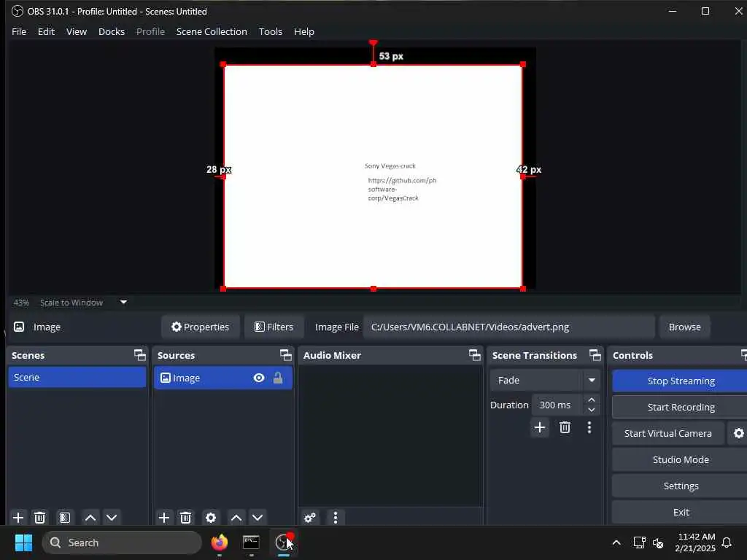The height and width of the screenshot is (560, 747).
Task: Move source down arrow in Sources dock
Action: (258, 518)
